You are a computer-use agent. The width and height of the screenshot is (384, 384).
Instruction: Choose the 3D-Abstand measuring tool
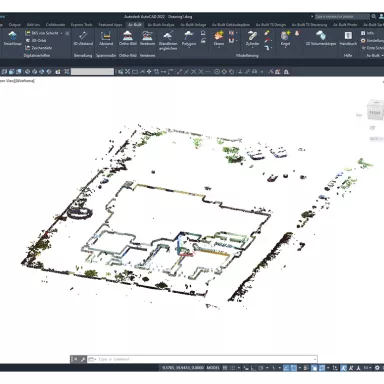coord(83,38)
